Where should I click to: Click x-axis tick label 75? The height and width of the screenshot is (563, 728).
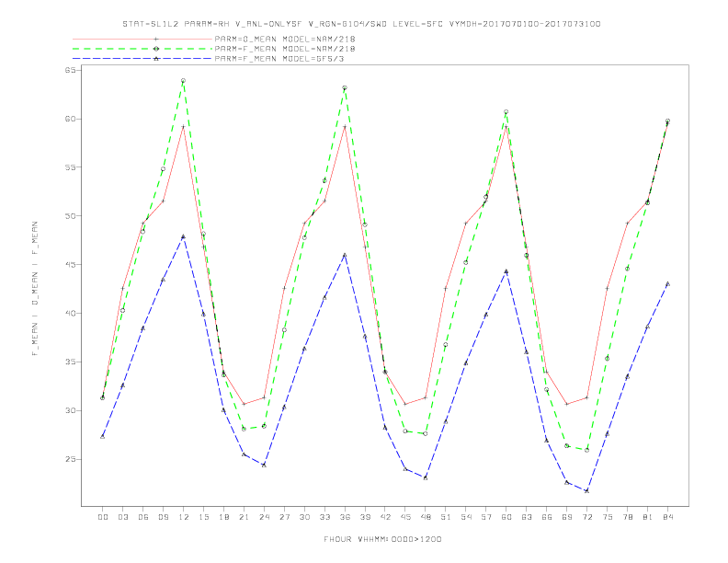coord(608,517)
